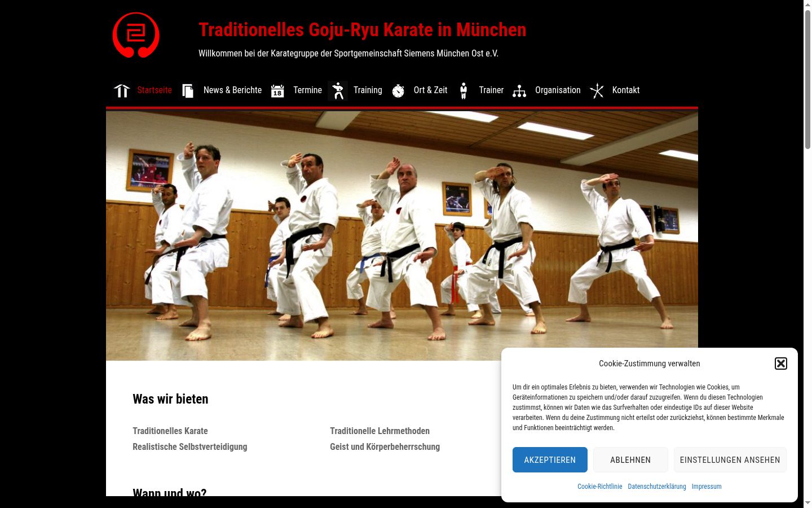The height and width of the screenshot is (508, 812).
Task: Open the Datenschutzerklärung link
Action: pos(657,487)
